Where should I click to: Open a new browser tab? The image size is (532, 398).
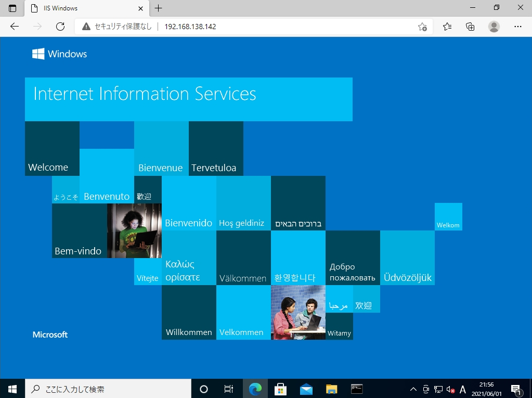[159, 8]
